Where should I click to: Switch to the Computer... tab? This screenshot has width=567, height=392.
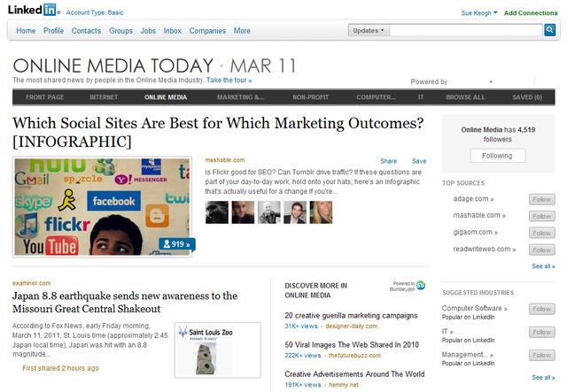(376, 97)
